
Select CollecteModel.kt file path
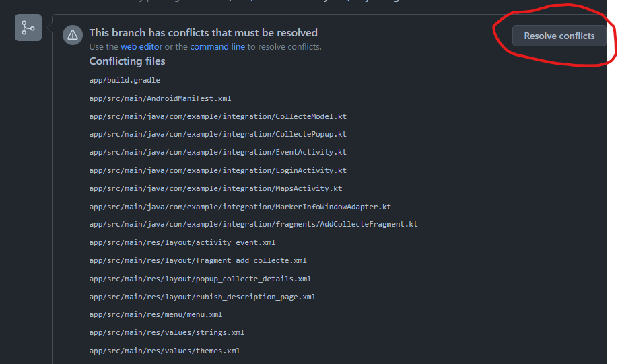[x=218, y=116]
